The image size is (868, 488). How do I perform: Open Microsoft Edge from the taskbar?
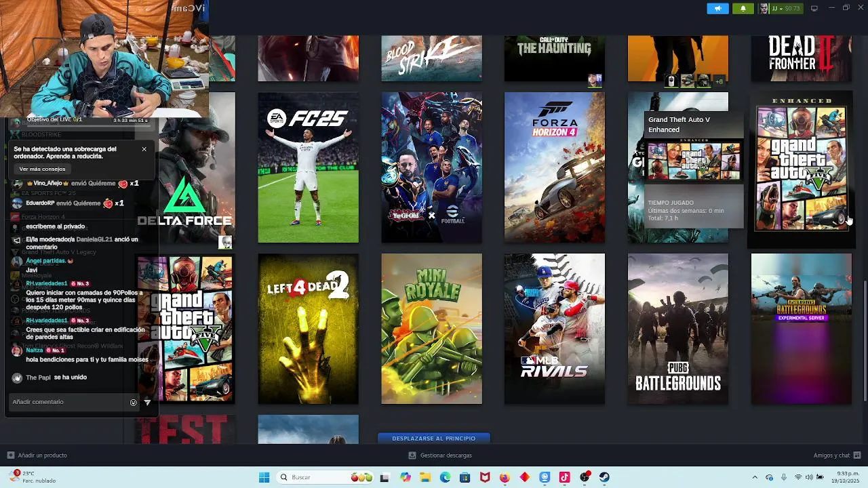pos(445,477)
